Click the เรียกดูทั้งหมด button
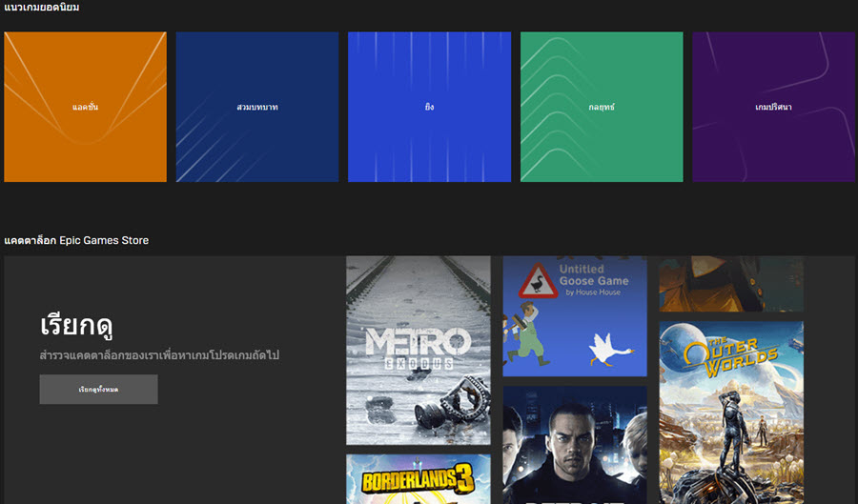 pyautogui.click(x=98, y=390)
